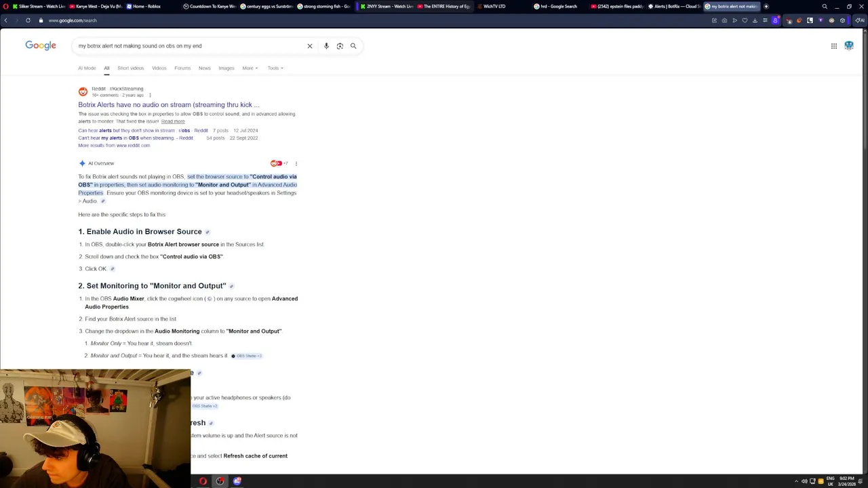Screen dimensions: 868x488
Task: Go back using the browser back arrow
Action: click(x=5, y=20)
